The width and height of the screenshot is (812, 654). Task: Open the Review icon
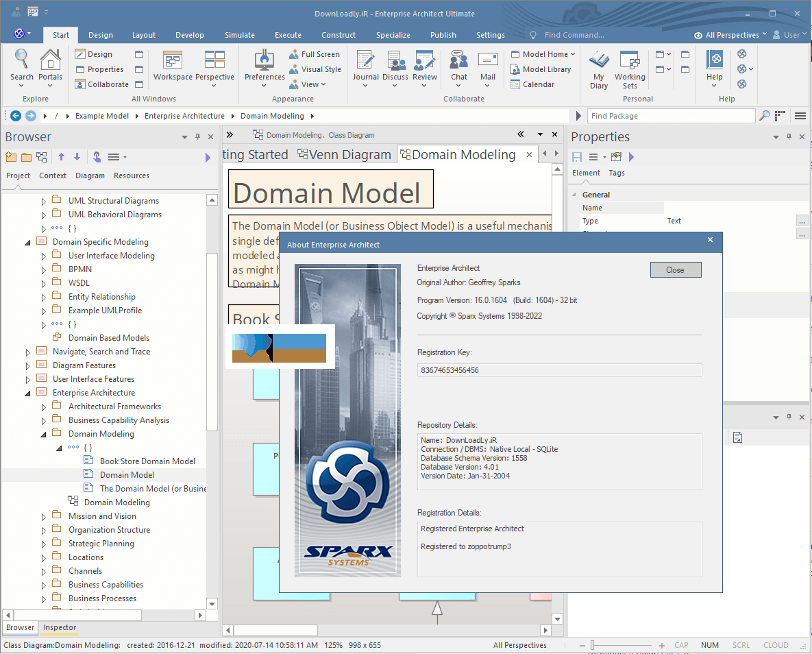point(425,60)
